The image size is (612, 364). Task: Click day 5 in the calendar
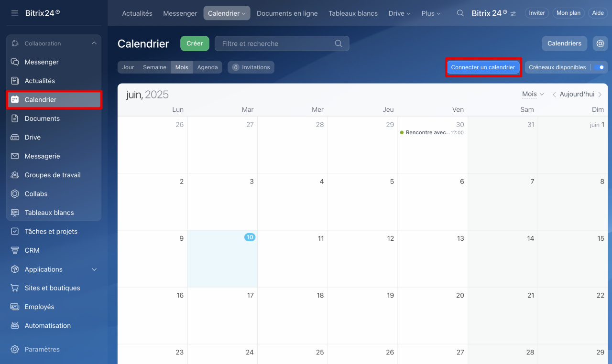pyautogui.click(x=362, y=202)
